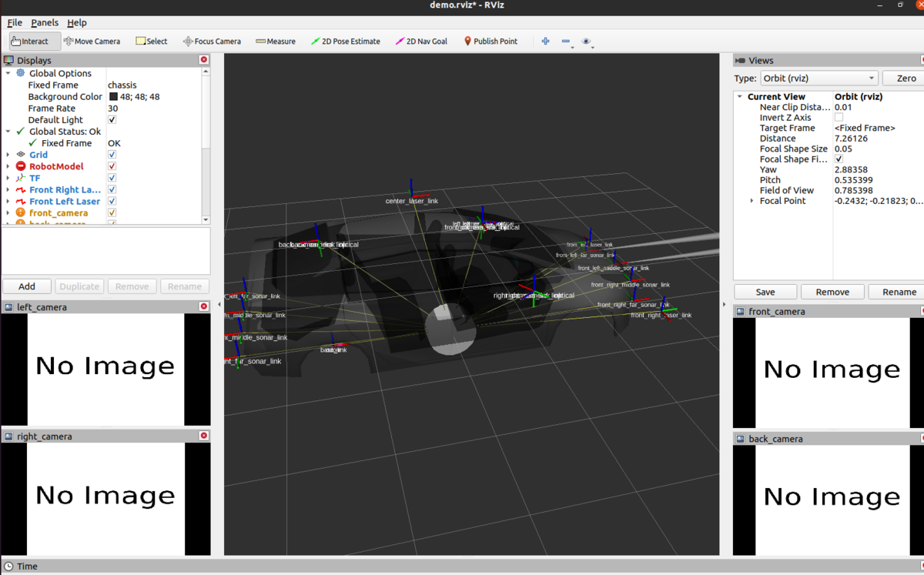Select the Move Camera tool
Viewport: 924px width, 575px height.
coord(93,42)
